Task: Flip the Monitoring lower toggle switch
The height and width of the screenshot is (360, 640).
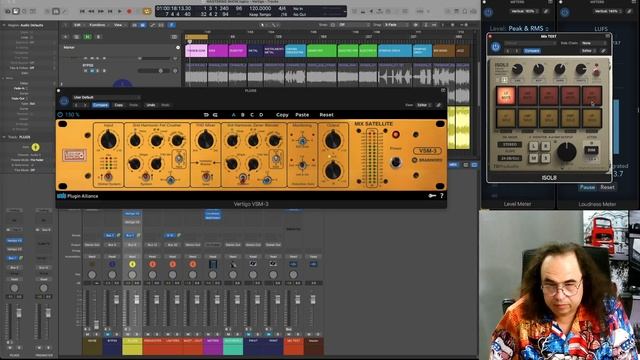Action: [x=302, y=165]
